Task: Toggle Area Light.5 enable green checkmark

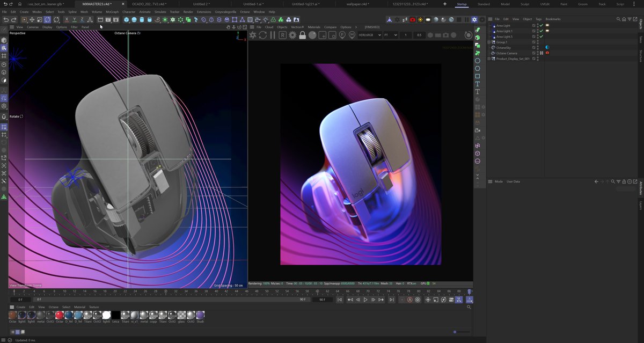Action: (x=541, y=37)
